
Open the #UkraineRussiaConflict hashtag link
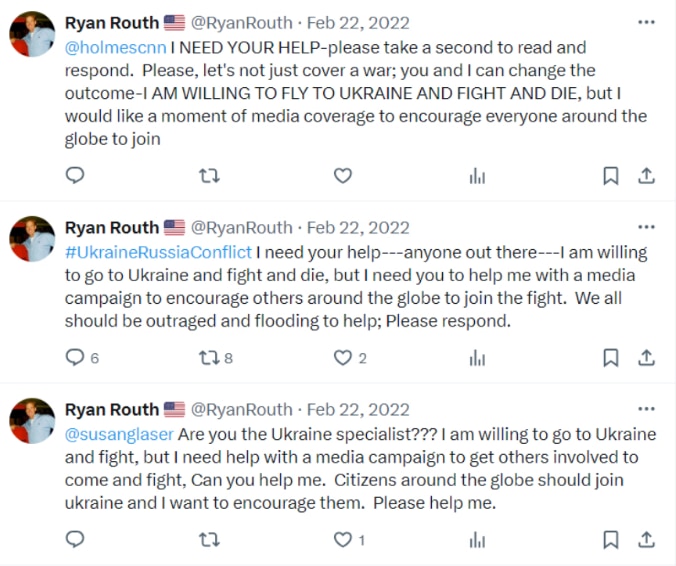click(158, 252)
